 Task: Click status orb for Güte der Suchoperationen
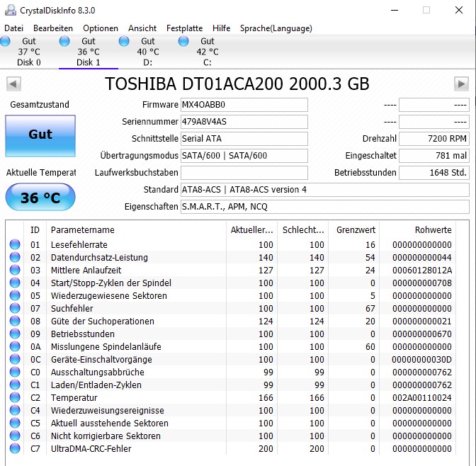point(15,321)
